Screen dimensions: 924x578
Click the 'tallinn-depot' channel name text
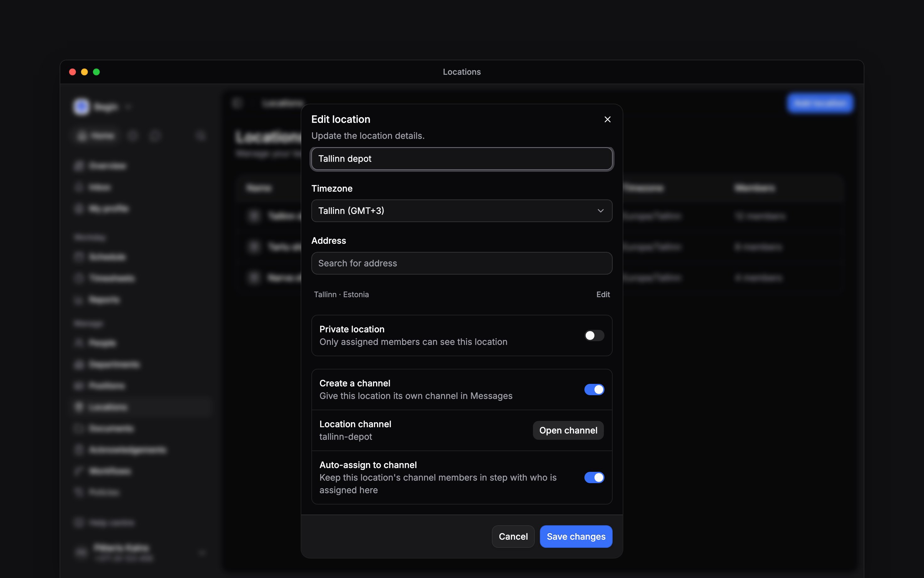[346, 437]
